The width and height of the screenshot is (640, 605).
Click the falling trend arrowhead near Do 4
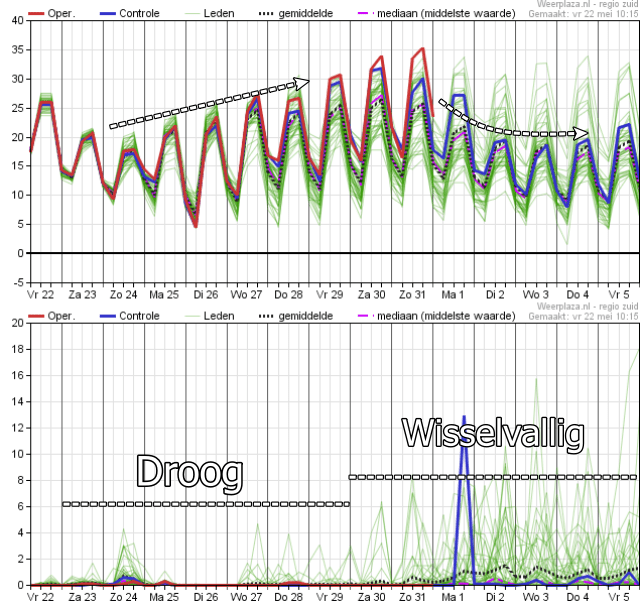(x=581, y=133)
